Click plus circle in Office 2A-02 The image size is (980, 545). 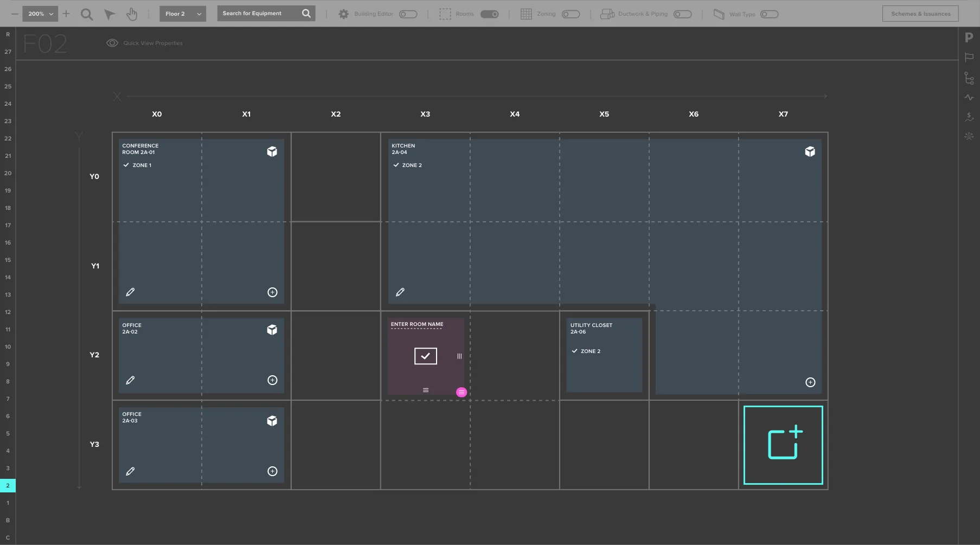(x=273, y=381)
